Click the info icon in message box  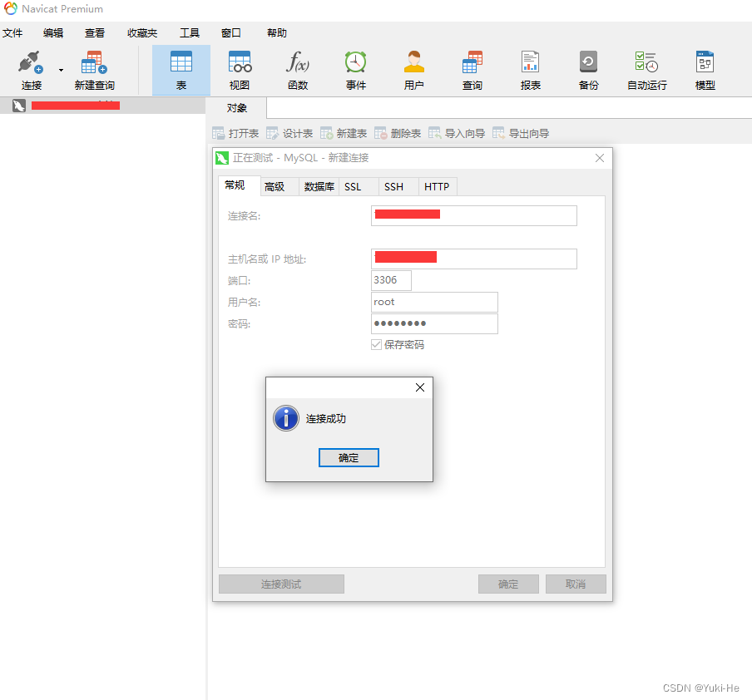[x=286, y=418]
